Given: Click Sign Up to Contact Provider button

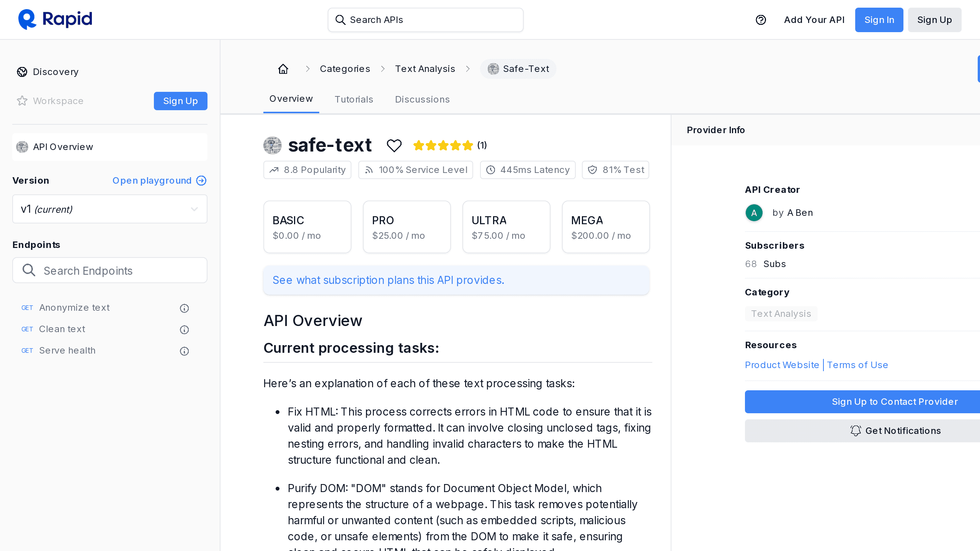Looking at the screenshot, I should (x=895, y=402).
